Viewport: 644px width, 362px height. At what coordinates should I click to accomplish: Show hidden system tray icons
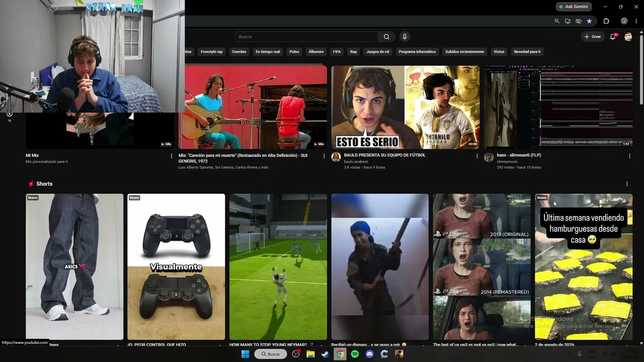tap(569, 354)
